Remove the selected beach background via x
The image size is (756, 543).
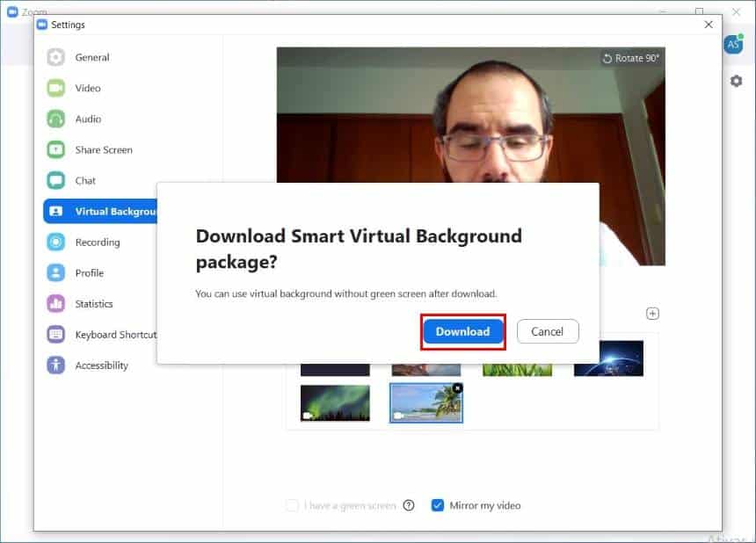point(457,388)
